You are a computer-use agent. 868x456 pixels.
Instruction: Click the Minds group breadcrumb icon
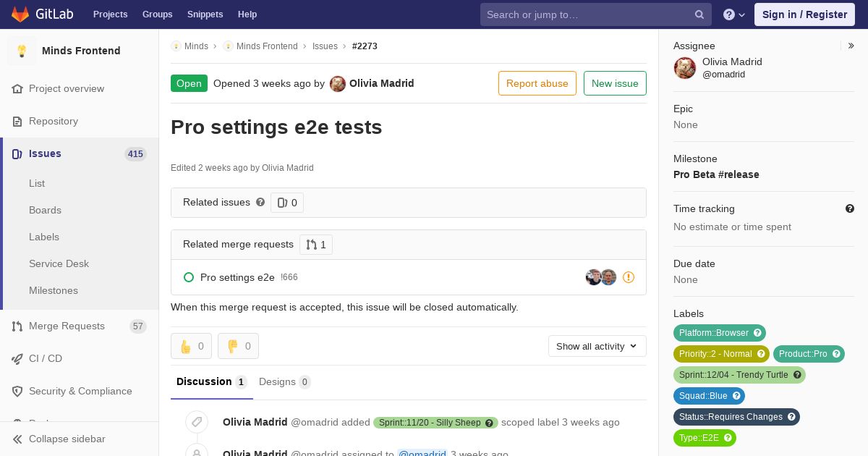tap(176, 46)
